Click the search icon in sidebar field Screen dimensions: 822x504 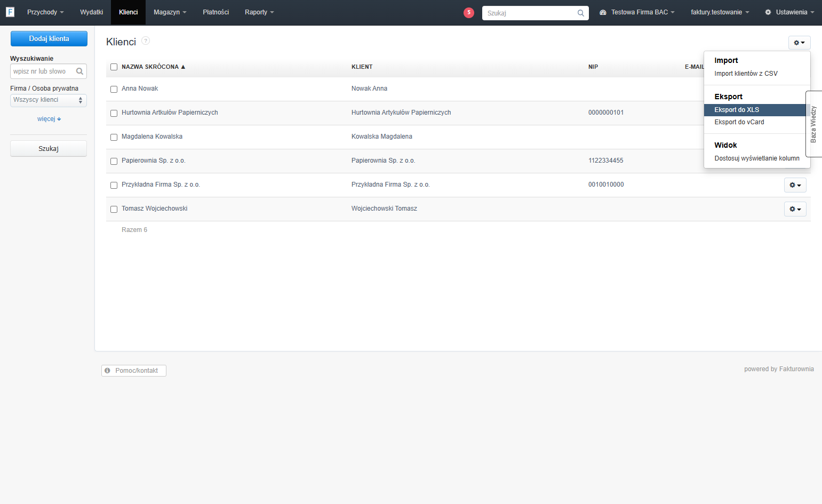point(79,71)
